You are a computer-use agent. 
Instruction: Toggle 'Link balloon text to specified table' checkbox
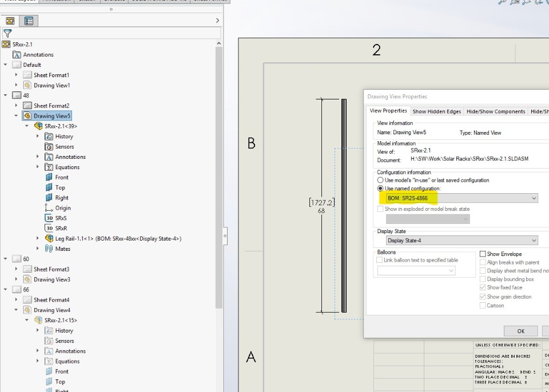coord(379,260)
